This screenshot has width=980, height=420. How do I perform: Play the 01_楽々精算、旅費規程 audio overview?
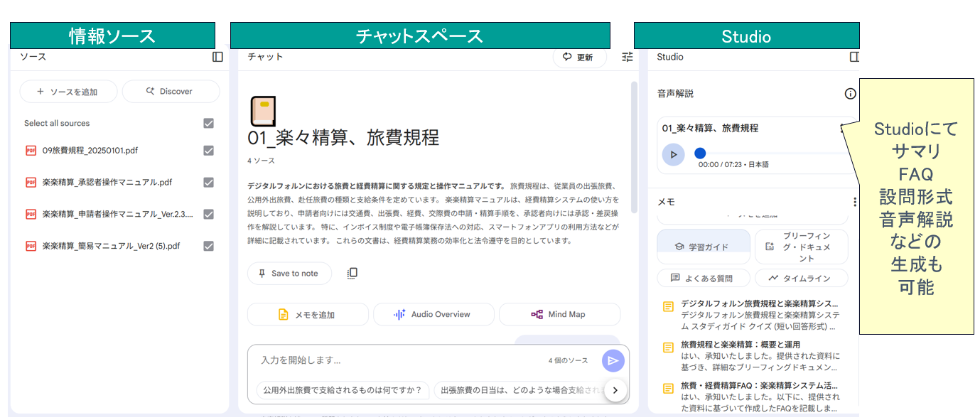coord(673,155)
